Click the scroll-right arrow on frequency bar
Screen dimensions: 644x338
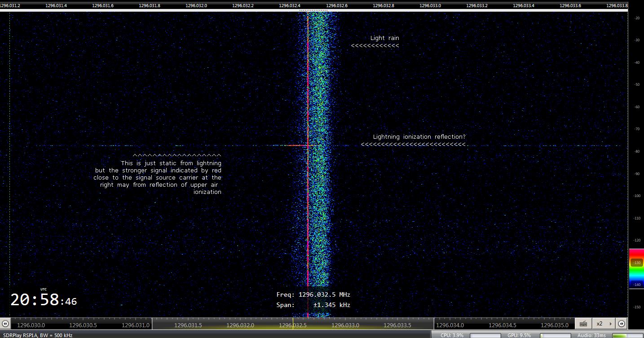click(x=621, y=324)
